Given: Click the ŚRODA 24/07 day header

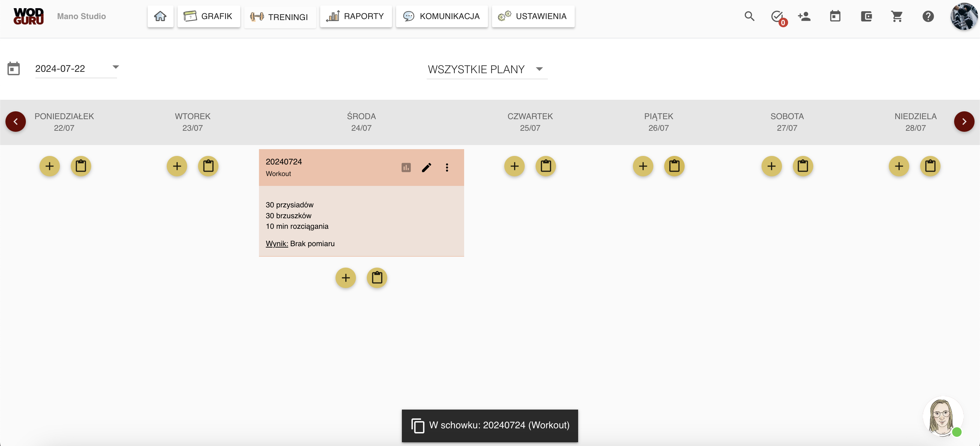Looking at the screenshot, I should [361, 122].
